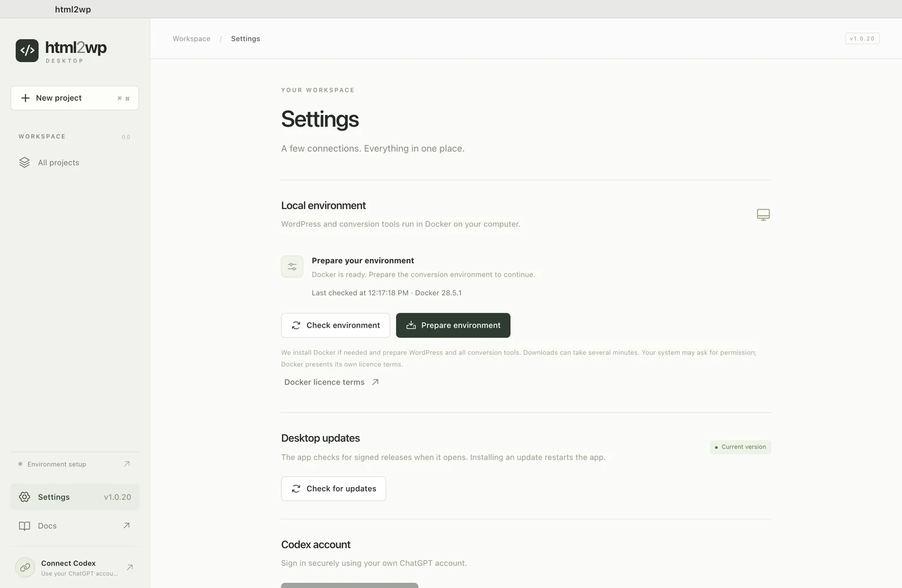Click the YOUR WORKSPACE label above Settings
902x588 pixels.
point(318,90)
